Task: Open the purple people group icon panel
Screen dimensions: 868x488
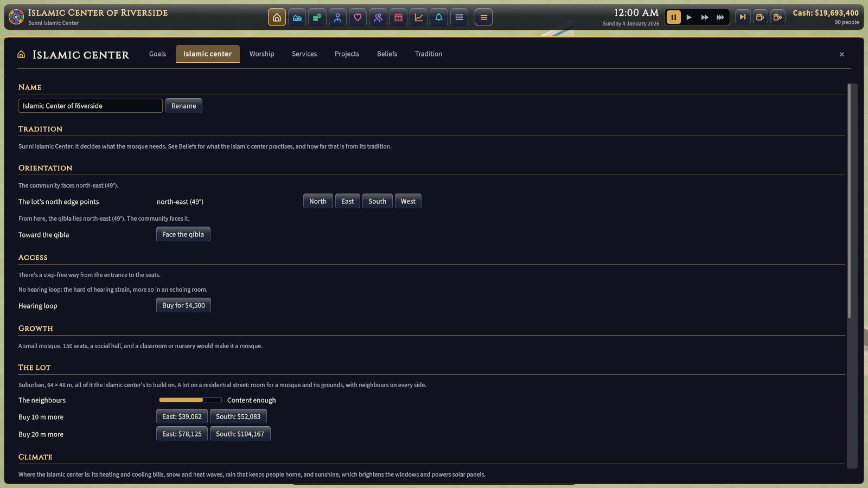Action: coord(378,17)
